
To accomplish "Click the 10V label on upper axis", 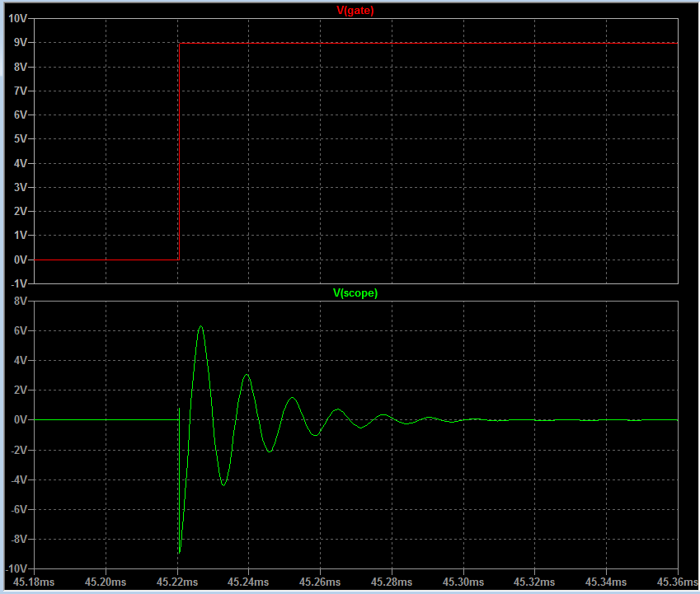I will pyautogui.click(x=18, y=18).
